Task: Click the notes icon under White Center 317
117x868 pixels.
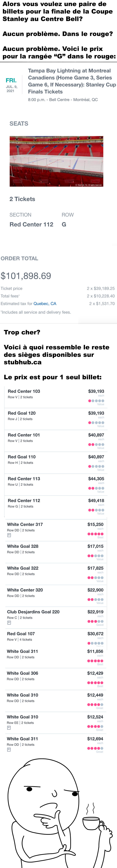Action: (x=9, y=535)
